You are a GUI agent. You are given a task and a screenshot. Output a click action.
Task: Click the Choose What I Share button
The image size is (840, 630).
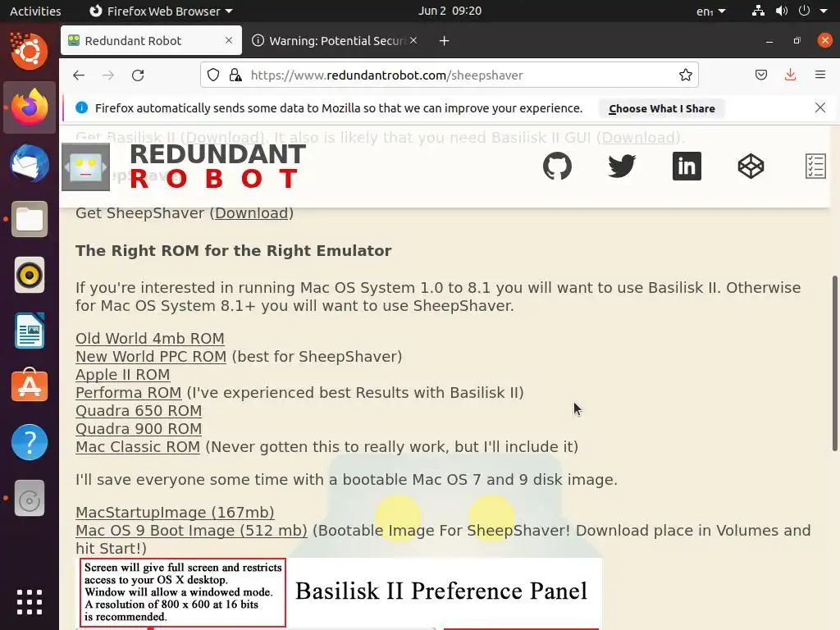[662, 109]
